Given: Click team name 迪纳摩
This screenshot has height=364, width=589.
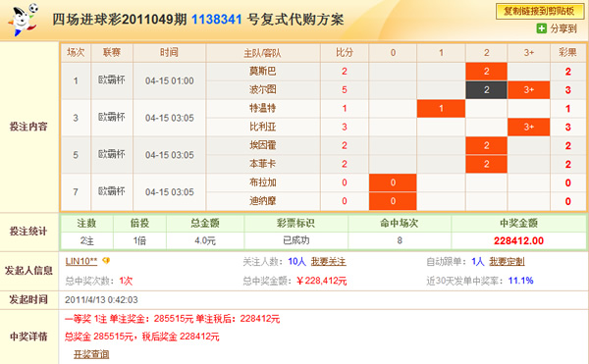Looking at the screenshot, I should (x=262, y=201).
